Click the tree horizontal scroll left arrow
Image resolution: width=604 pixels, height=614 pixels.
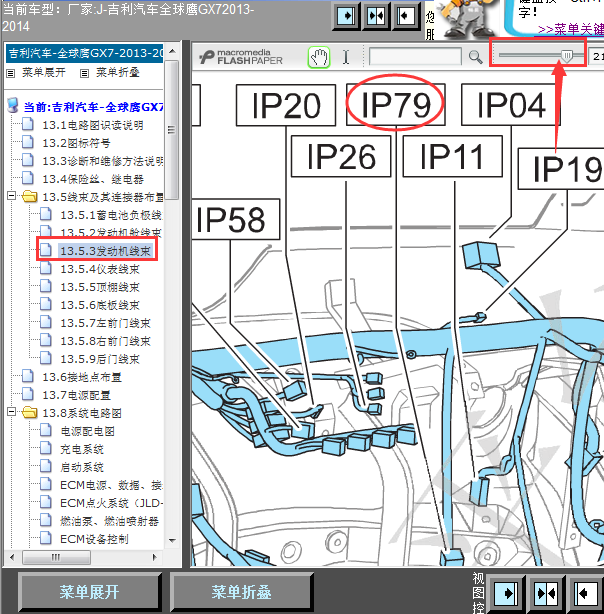pos(12,557)
